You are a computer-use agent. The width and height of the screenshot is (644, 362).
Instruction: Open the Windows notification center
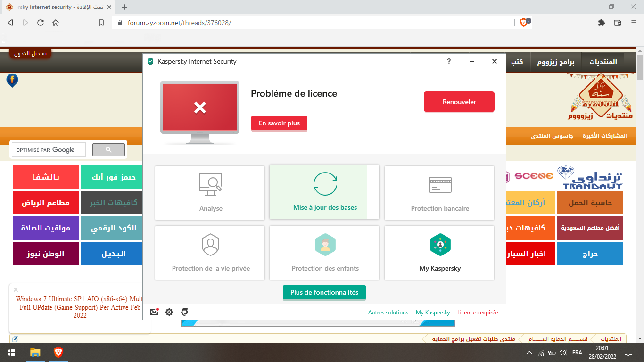[x=628, y=353]
